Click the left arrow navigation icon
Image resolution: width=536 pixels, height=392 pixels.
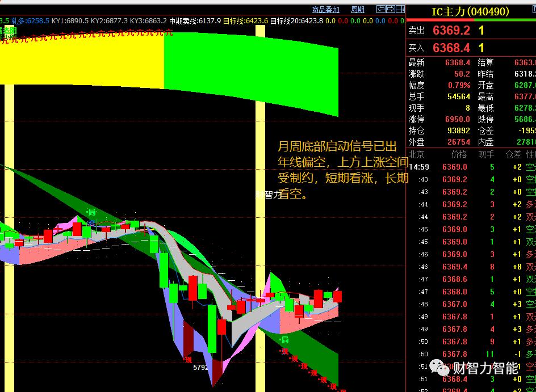click(x=381, y=9)
